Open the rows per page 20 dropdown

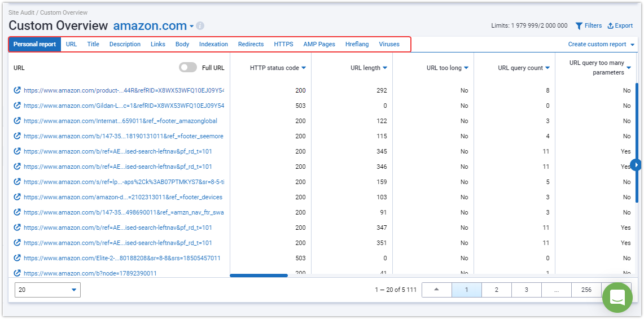(x=47, y=290)
